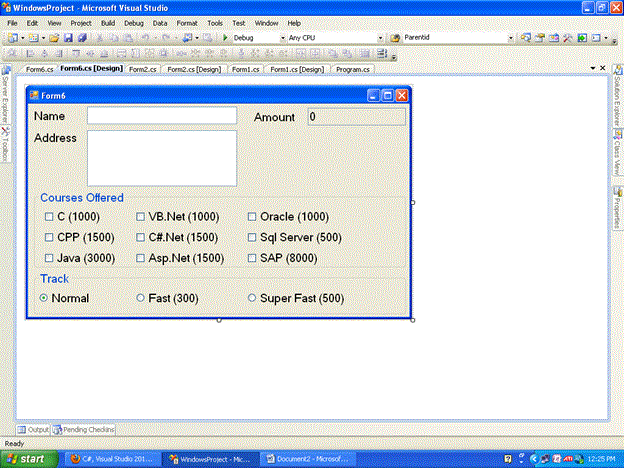The image size is (624, 468).
Task: Click the New Project toolbar icon
Action: pyautogui.click(x=13, y=38)
